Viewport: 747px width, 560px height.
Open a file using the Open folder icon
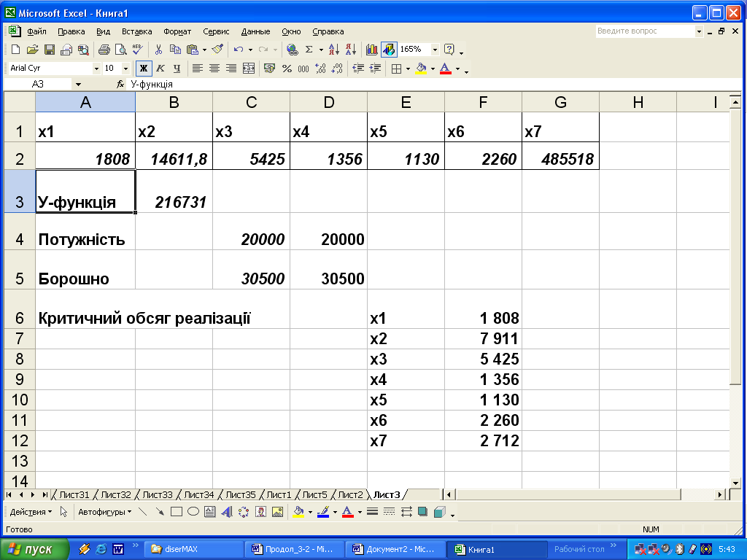pyautogui.click(x=32, y=50)
